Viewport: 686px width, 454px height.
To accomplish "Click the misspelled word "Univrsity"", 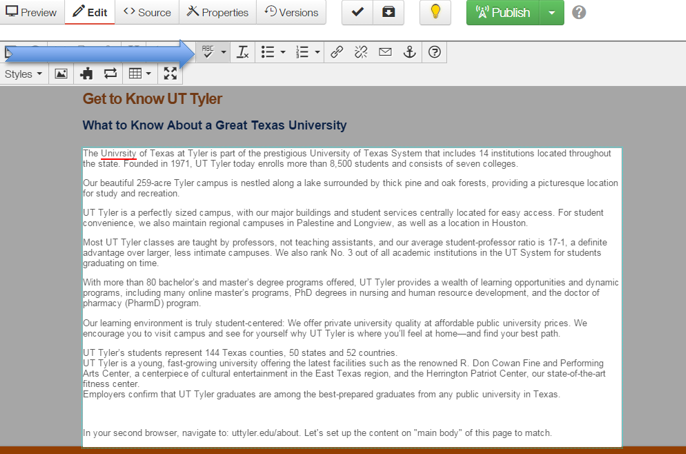I will point(119,154).
